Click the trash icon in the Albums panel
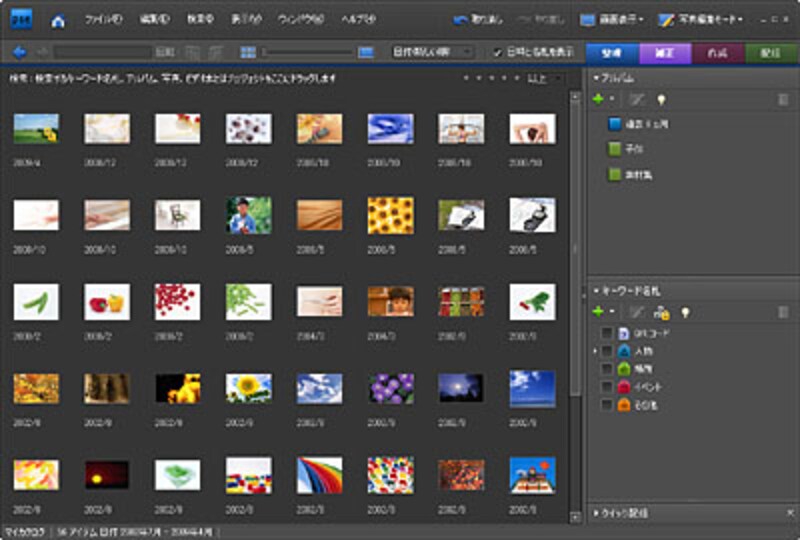The height and width of the screenshot is (540, 800). (783, 99)
